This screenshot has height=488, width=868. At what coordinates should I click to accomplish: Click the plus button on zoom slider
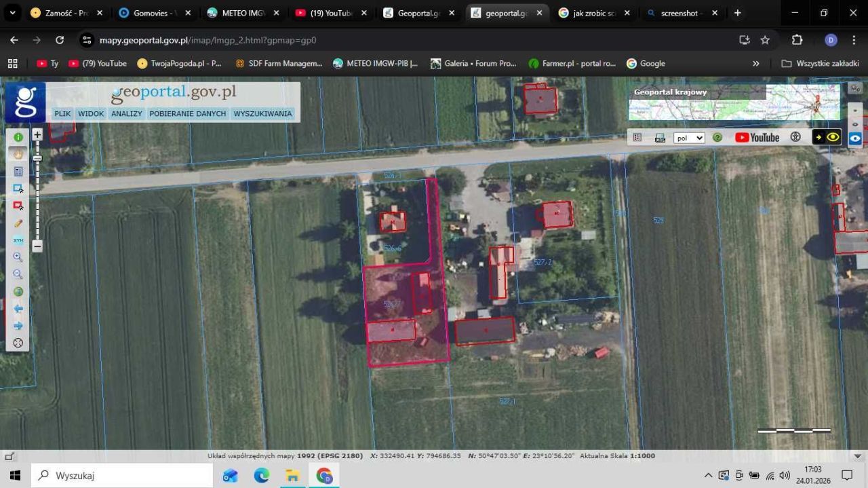(37, 134)
